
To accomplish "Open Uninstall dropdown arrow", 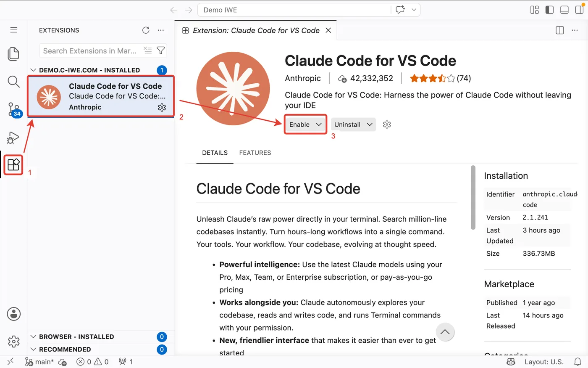I will [x=370, y=124].
